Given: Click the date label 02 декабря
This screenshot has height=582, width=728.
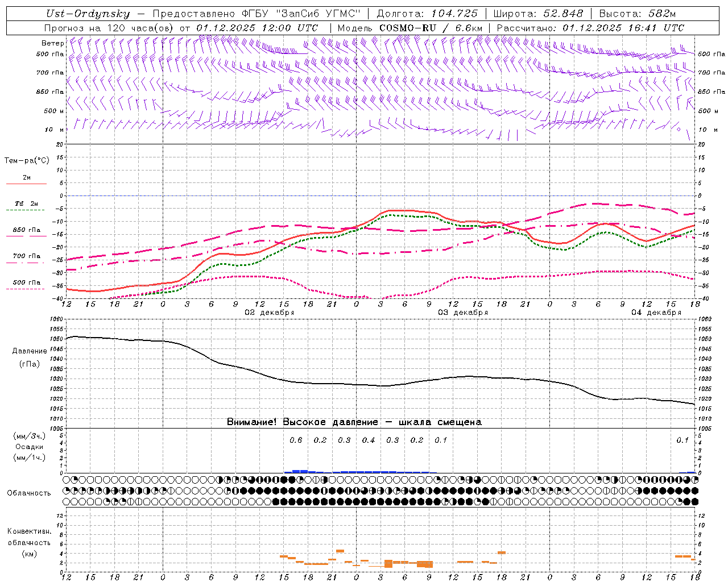Looking at the screenshot, I should pyautogui.click(x=269, y=313).
